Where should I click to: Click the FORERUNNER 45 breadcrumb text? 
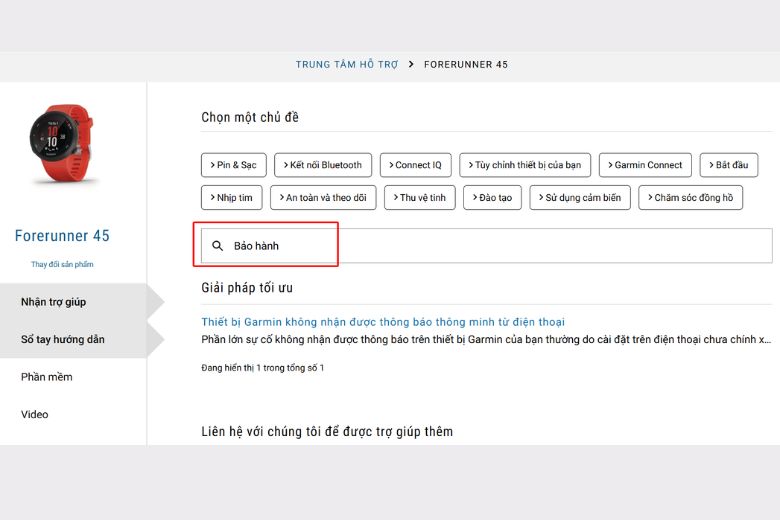pyautogui.click(x=466, y=65)
